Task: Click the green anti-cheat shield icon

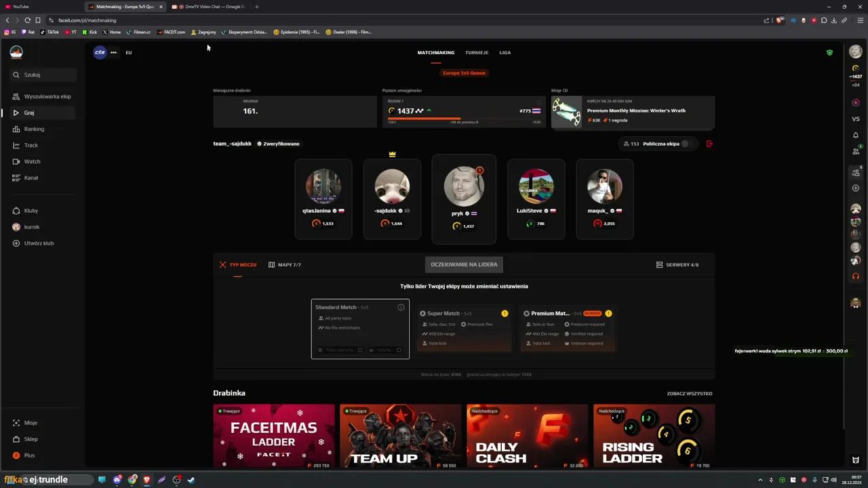Action: pyautogui.click(x=829, y=52)
